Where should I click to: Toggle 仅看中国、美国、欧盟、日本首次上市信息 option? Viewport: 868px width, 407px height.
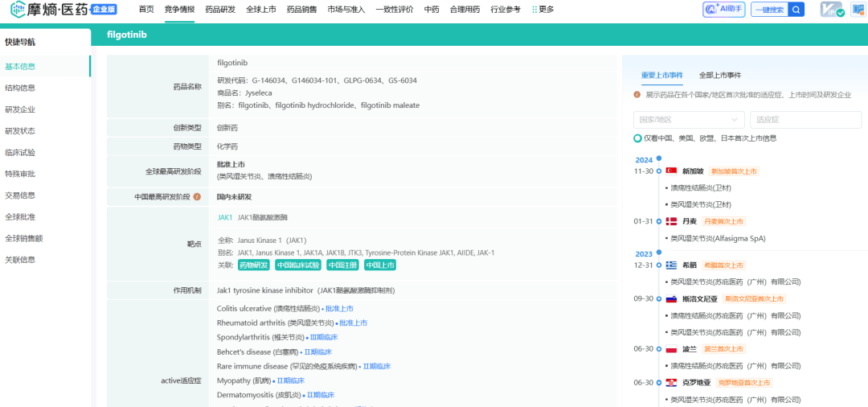tap(638, 138)
